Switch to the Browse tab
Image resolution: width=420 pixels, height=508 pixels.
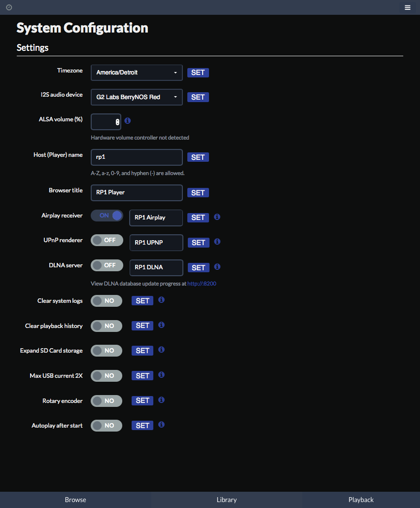75,500
